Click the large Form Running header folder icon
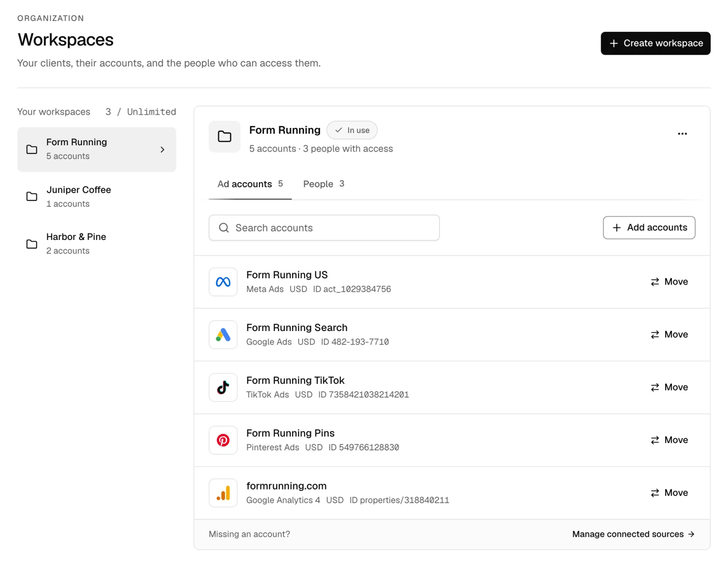The height and width of the screenshot is (571, 728). point(224,136)
